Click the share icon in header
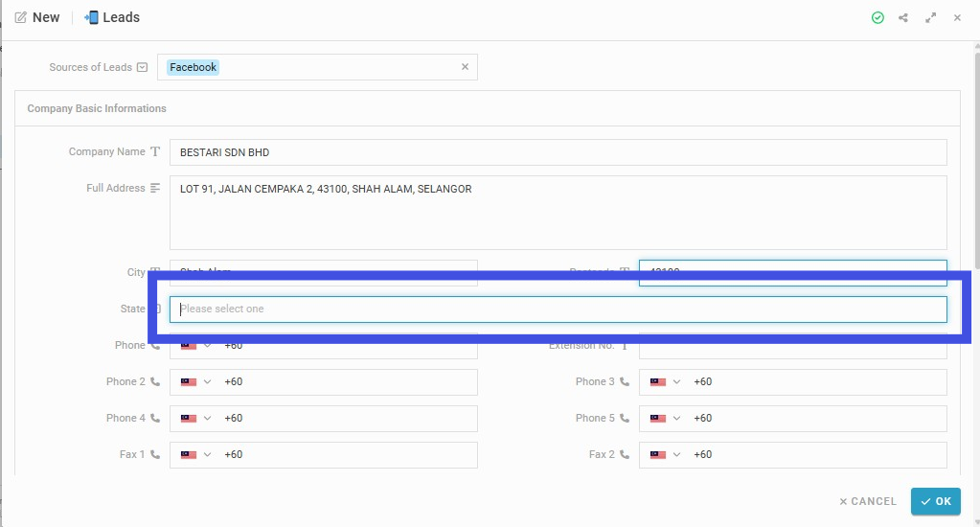980x527 pixels. (x=903, y=17)
